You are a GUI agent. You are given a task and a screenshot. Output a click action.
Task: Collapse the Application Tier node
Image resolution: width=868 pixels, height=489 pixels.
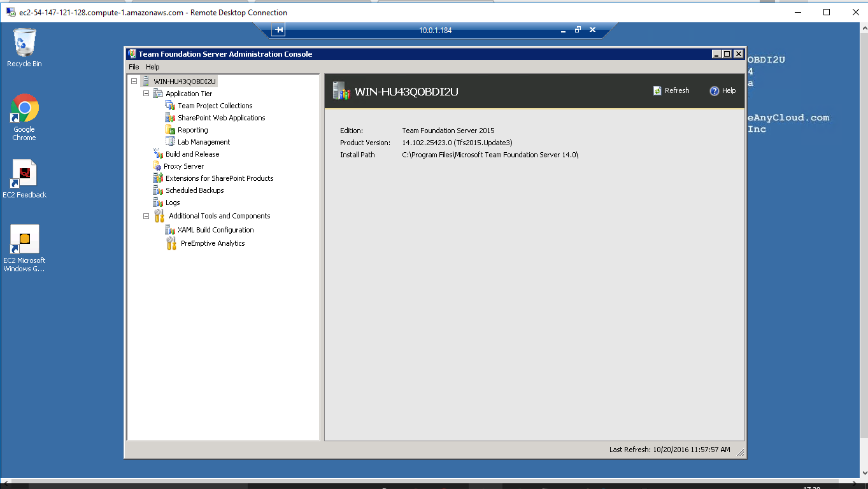coord(146,94)
